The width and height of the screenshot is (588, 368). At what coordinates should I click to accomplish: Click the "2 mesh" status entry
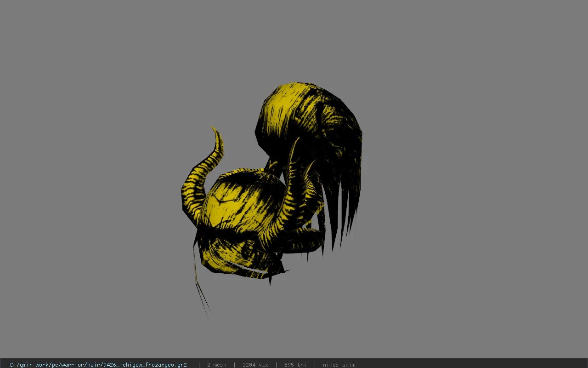pos(216,365)
